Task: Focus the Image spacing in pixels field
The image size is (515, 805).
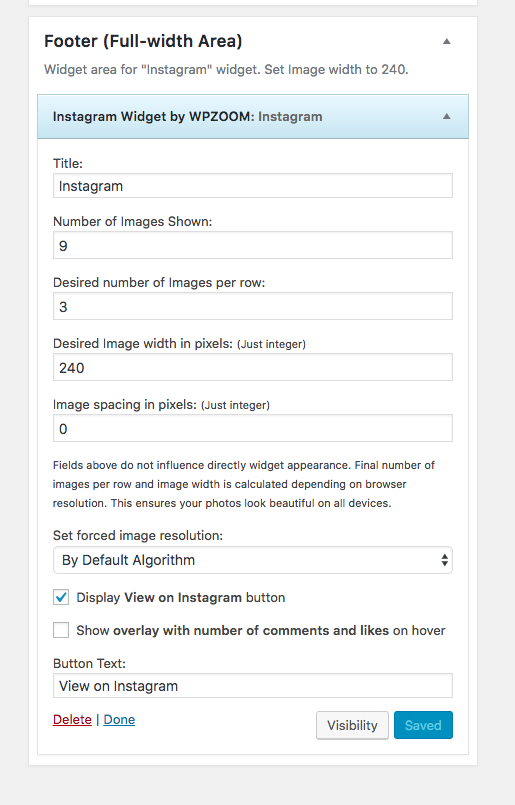Action: tap(253, 429)
